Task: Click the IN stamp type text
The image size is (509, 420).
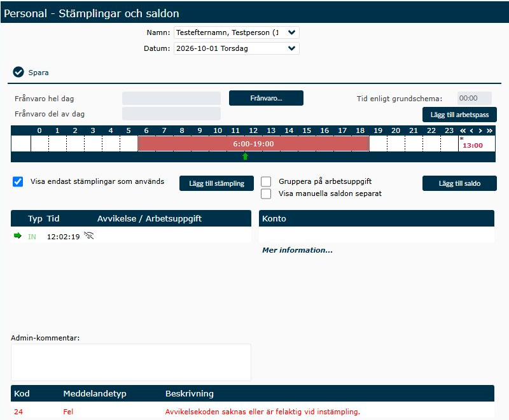Action: tap(32, 237)
